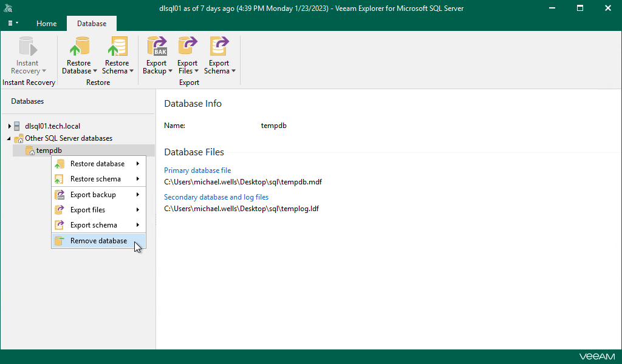The image size is (622, 364).
Task: Maximize the Veeam Explorer window
Action: coord(580,8)
